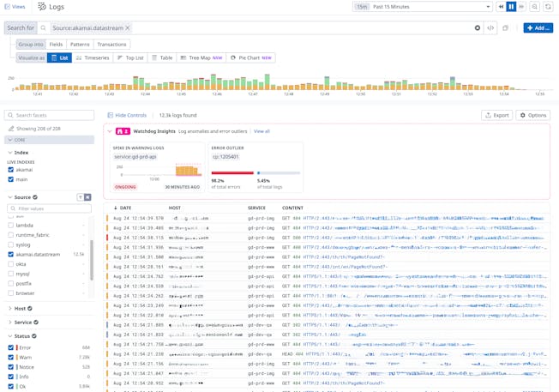Viewport: 559px width, 392px height.
Task: Check the okta source
Action: click(10, 264)
